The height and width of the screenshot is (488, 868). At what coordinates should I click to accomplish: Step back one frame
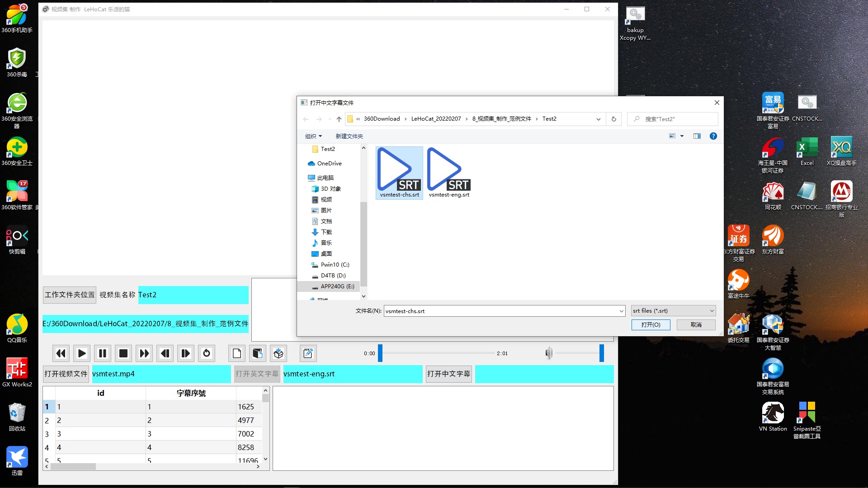click(165, 353)
